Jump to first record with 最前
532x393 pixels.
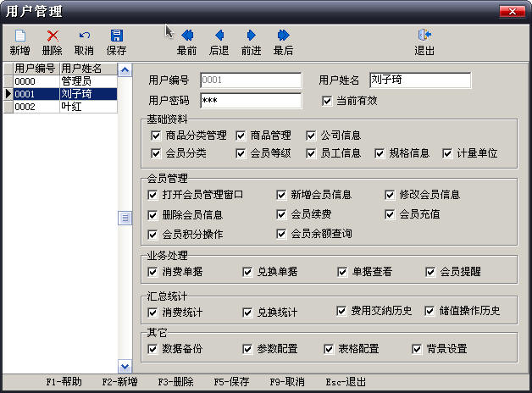click(x=187, y=36)
